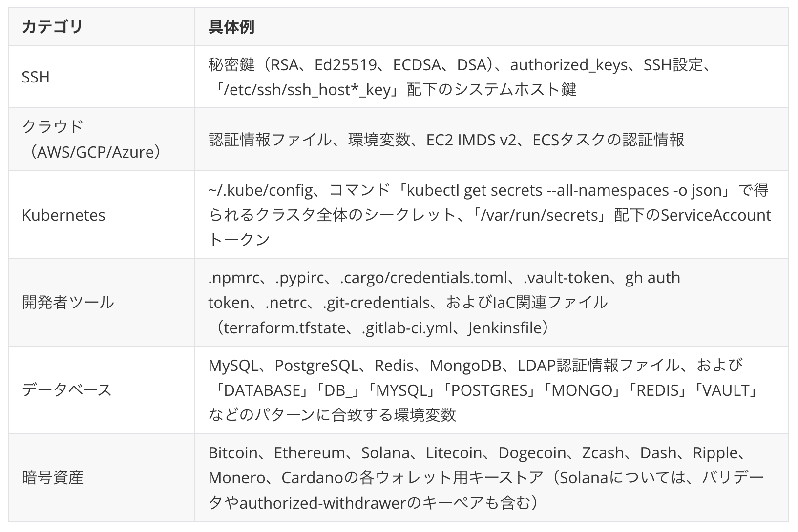The image size is (798, 532).
Task: Select the クラウド (AWS/GCP/Azure) category cell
Action: tap(102, 140)
